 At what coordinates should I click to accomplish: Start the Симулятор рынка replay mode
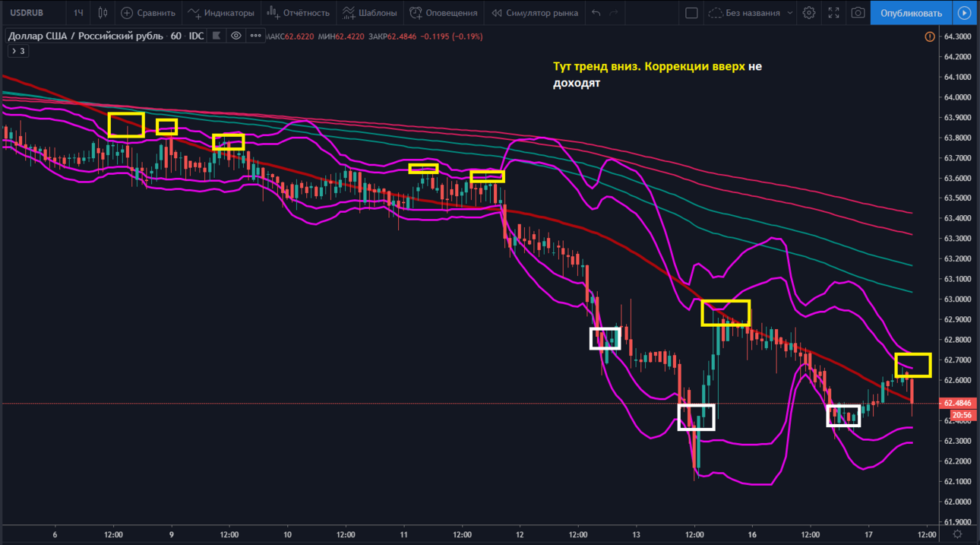tap(535, 13)
